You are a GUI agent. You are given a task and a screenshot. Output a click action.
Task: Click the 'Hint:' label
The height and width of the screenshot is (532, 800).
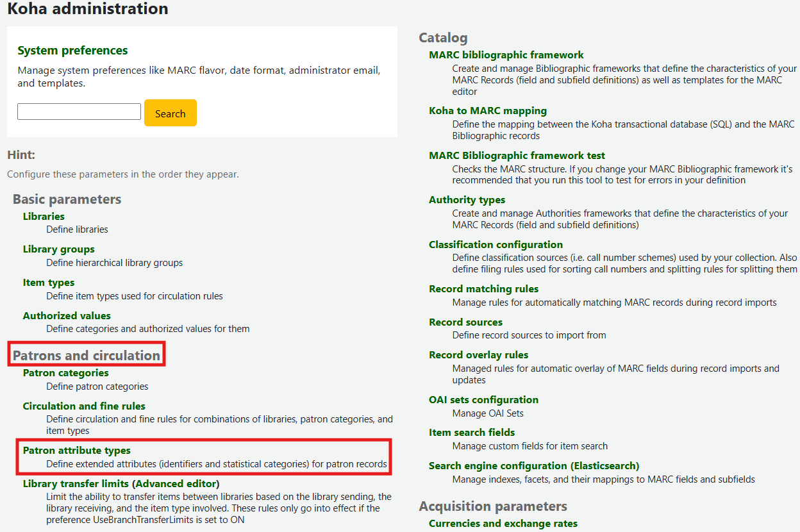[21, 154]
